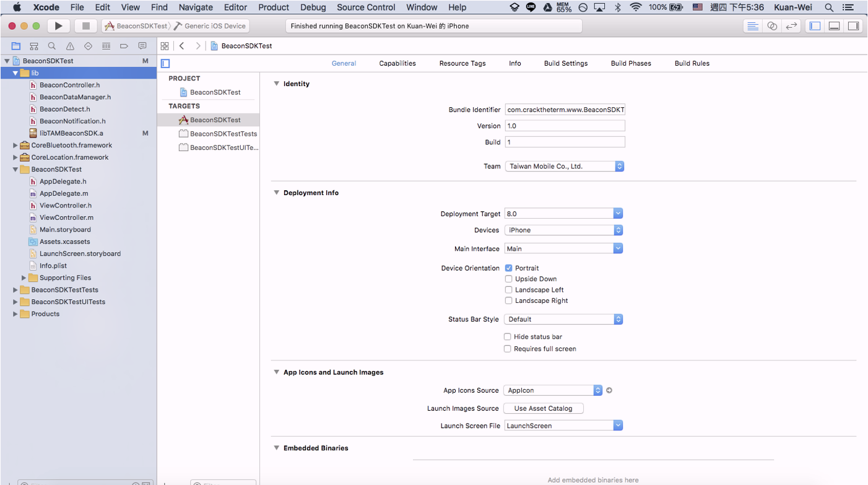This screenshot has height=485, width=868.
Task: Collapse the Identity section
Action: pos(277,84)
